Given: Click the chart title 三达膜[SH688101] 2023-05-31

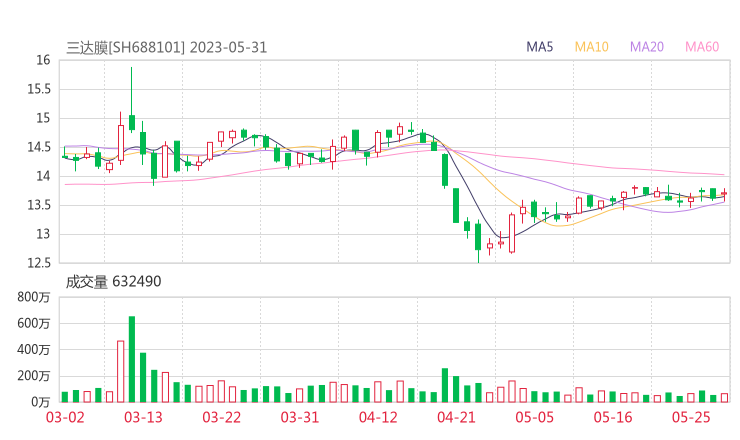Looking at the screenshot, I should click(167, 48).
